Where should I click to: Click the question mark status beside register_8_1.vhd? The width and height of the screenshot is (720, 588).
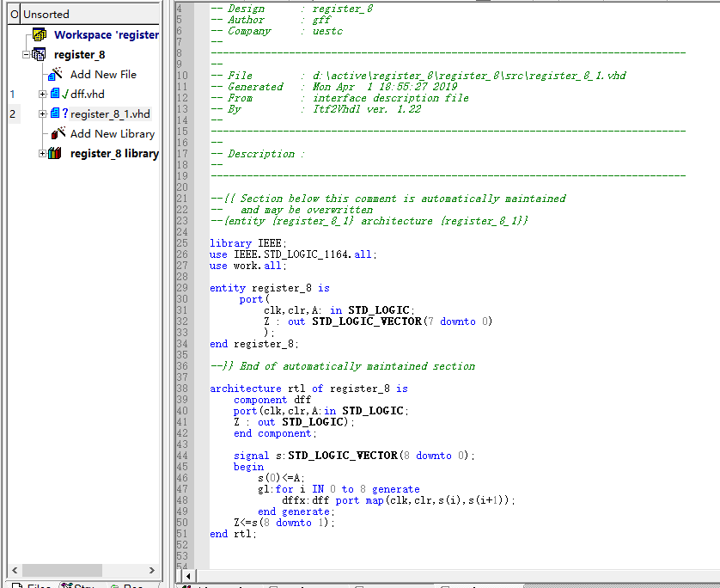64,113
